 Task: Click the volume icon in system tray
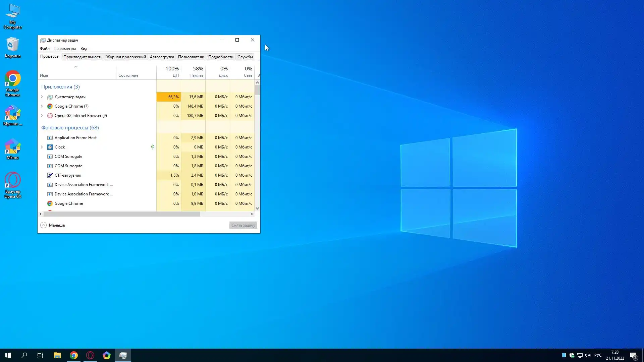pos(588,355)
